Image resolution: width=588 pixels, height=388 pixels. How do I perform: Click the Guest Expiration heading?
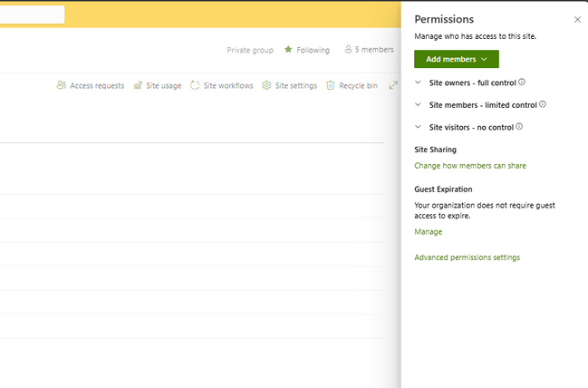(x=443, y=189)
